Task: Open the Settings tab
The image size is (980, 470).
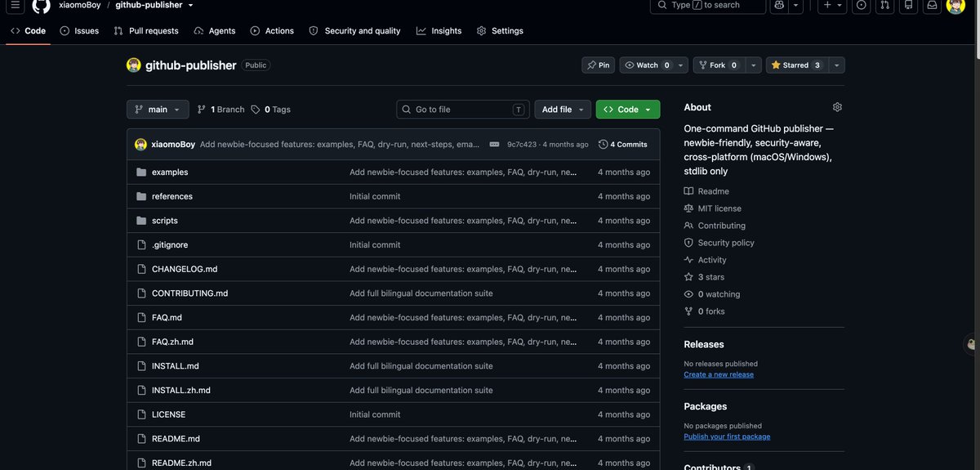Action: point(500,31)
